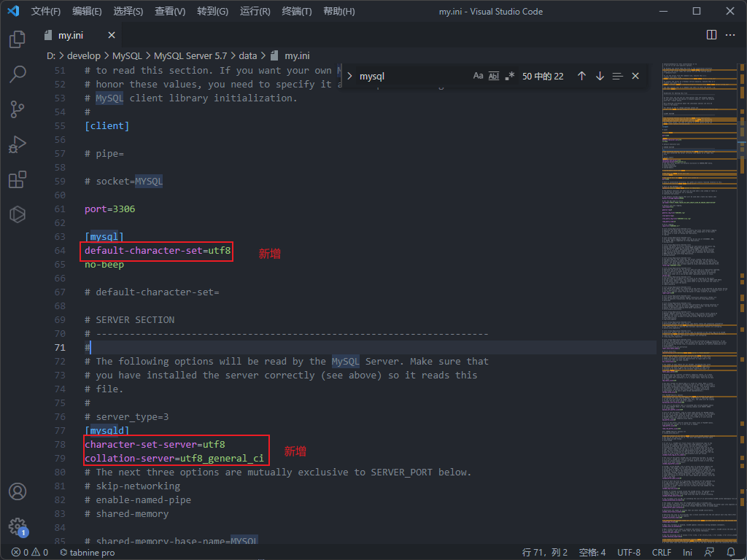
Task: Open the Explorer view in activity bar
Action: [18, 39]
